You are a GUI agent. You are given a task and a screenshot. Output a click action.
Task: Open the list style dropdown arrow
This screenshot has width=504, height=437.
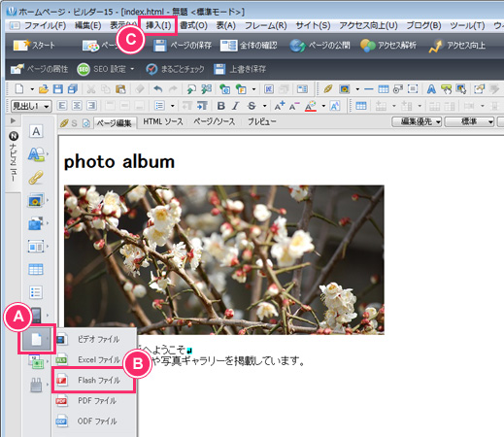pyautogui.click(x=172, y=106)
